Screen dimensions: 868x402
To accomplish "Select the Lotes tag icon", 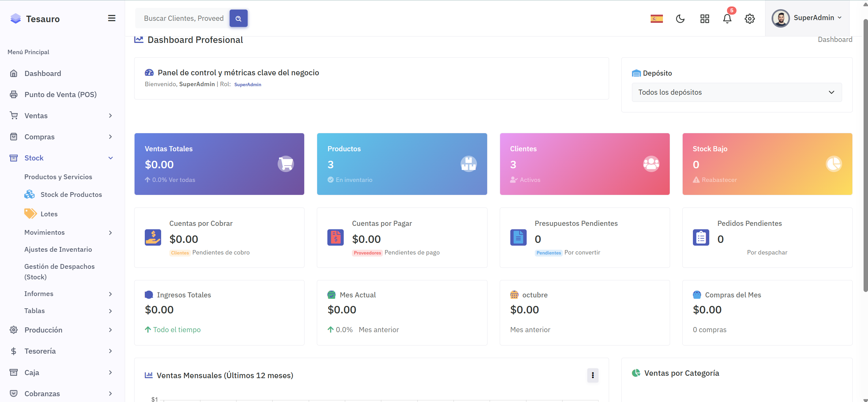I will [x=30, y=214].
